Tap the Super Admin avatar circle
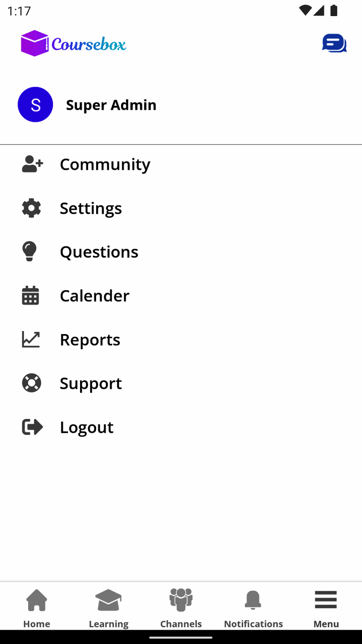The height and width of the screenshot is (644, 362). (x=35, y=105)
